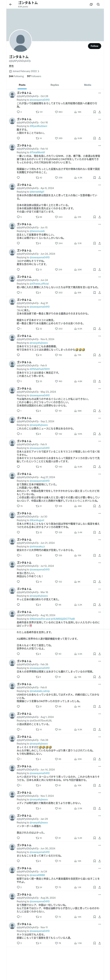Open the profile search magnifier icon

coord(98,4)
